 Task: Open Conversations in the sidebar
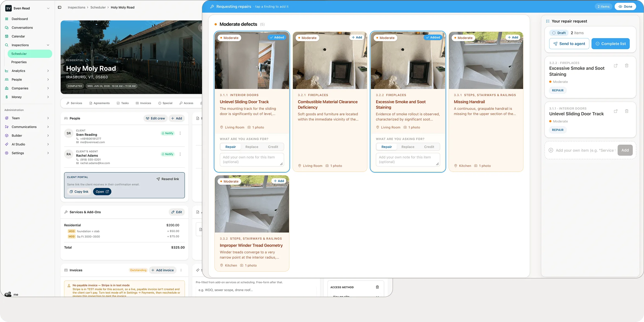coord(22,28)
